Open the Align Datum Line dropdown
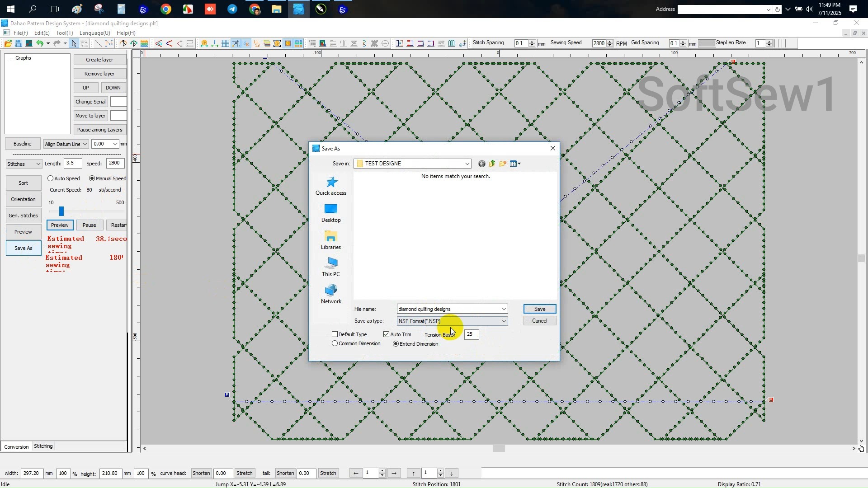The height and width of the screenshot is (488, 868). pyautogui.click(x=66, y=144)
